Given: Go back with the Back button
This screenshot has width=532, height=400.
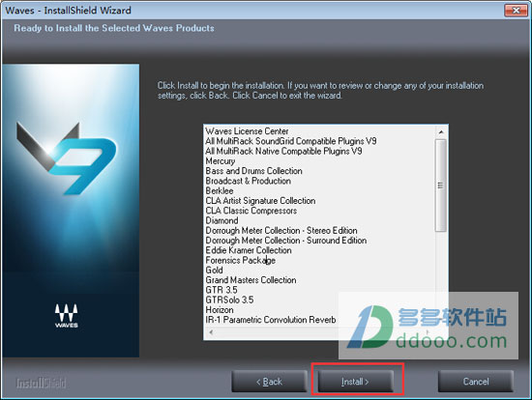Looking at the screenshot, I should pyautogui.click(x=269, y=382).
